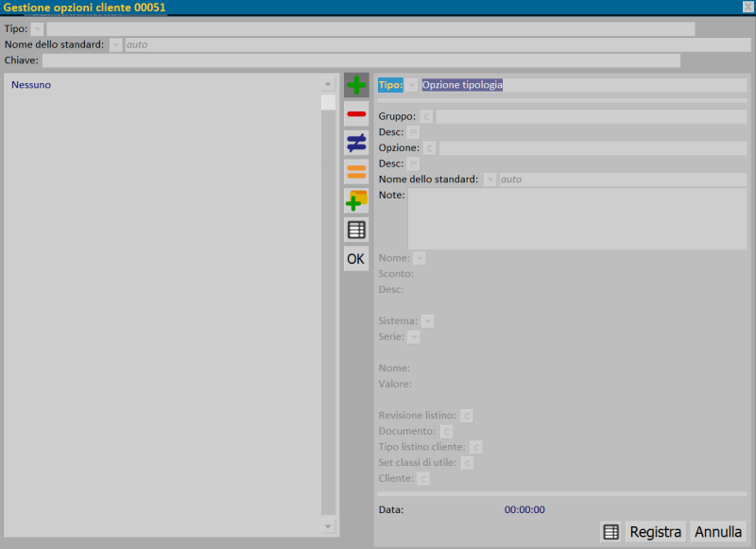
Task: Open the Sistema dropdown
Action: click(427, 321)
